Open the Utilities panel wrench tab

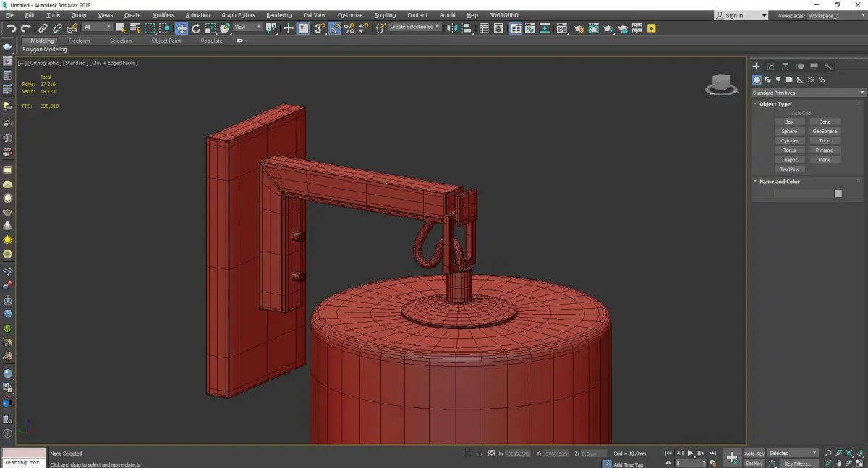point(828,66)
